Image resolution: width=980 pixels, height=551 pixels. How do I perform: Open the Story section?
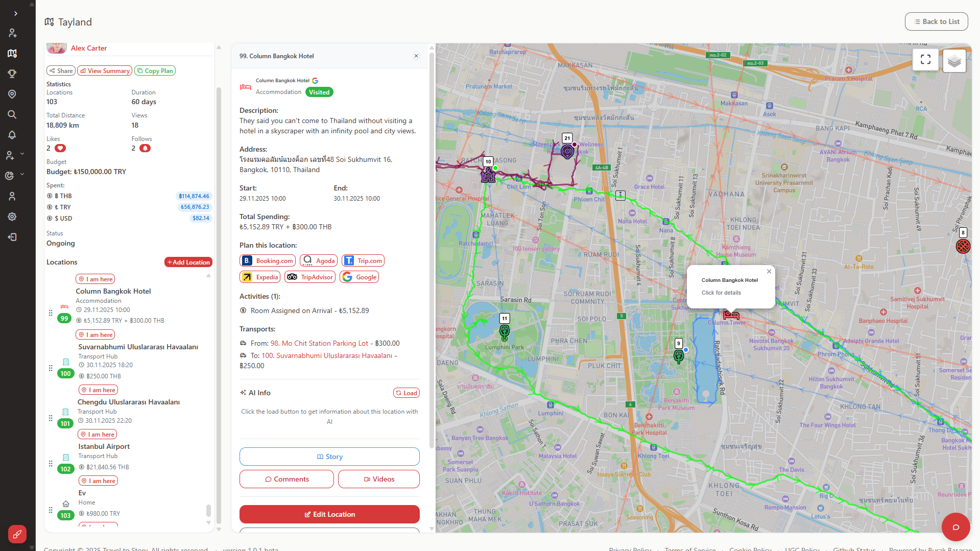[329, 457]
